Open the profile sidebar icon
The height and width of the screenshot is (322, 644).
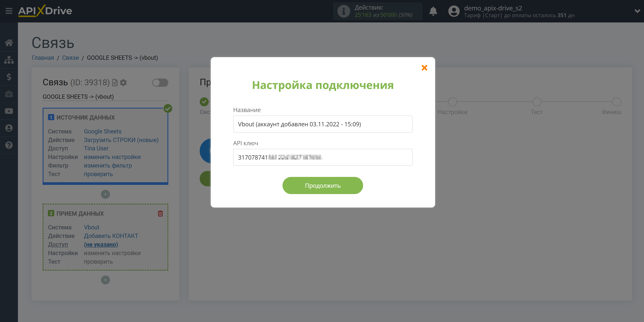click(x=9, y=128)
